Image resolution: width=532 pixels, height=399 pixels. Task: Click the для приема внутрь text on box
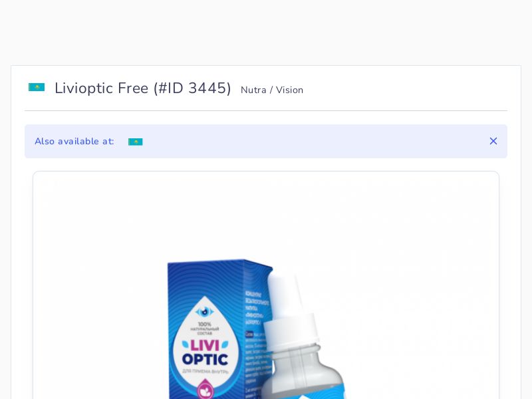tap(205, 371)
